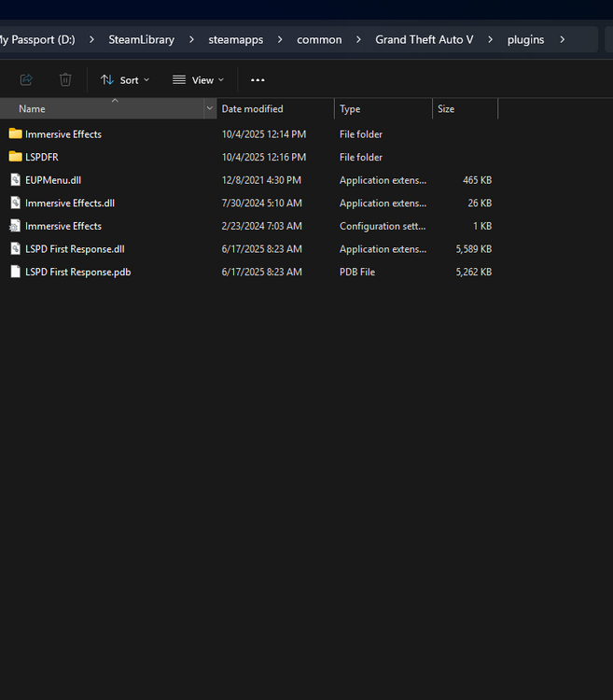Click the Delete trash can icon

click(x=65, y=80)
